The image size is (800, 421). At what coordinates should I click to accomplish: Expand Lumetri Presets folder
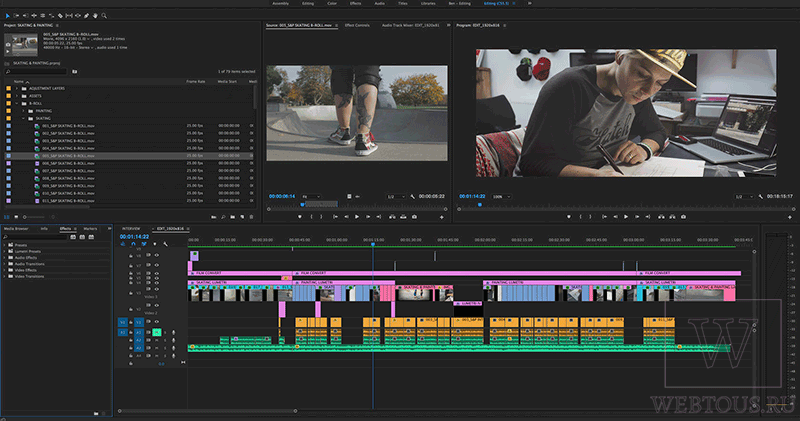(5, 251)
